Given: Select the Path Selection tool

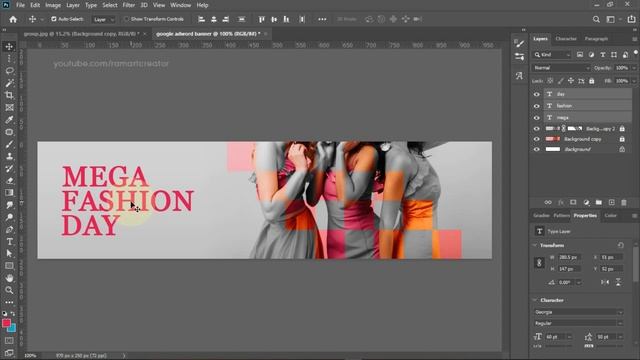Looking at the screenshot, I should click(x=9, y=253).
